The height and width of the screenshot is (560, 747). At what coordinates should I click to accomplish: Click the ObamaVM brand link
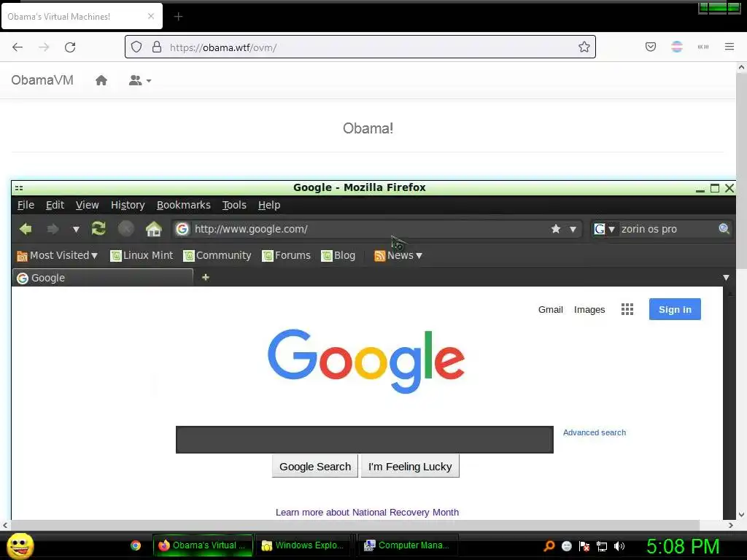[42, 80]
